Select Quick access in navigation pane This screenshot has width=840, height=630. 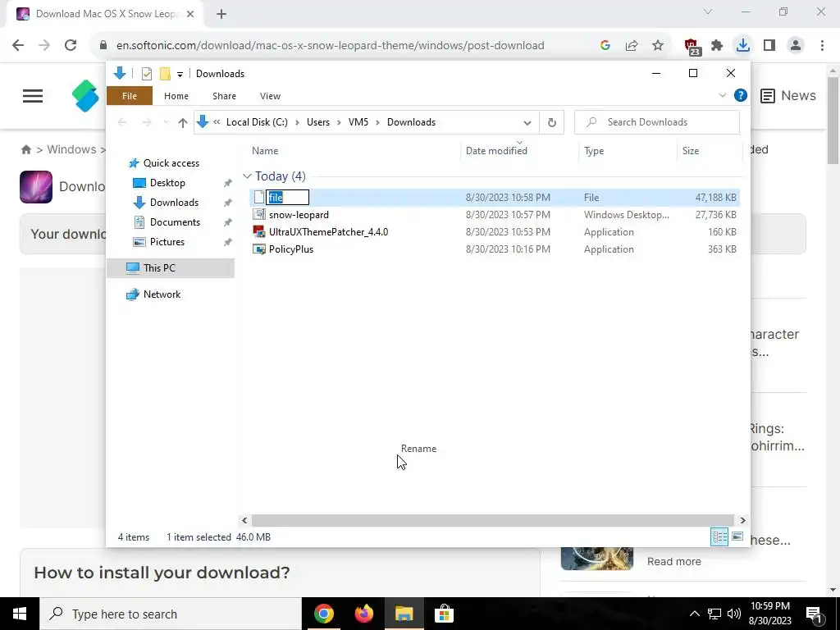pyautogui.click(x=171, y=163)
